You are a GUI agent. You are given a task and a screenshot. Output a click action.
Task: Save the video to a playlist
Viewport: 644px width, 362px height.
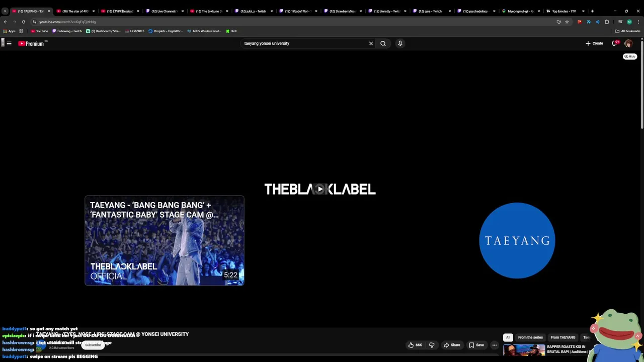point(476,345)
